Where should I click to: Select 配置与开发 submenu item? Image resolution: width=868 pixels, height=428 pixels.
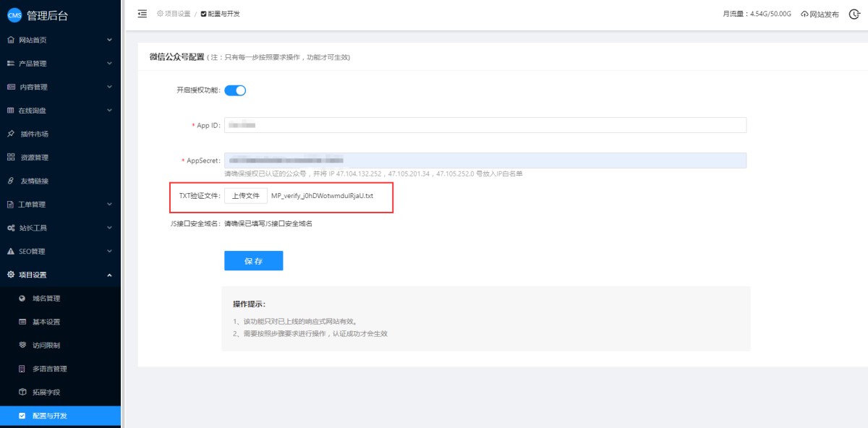(x=60, y=416)
